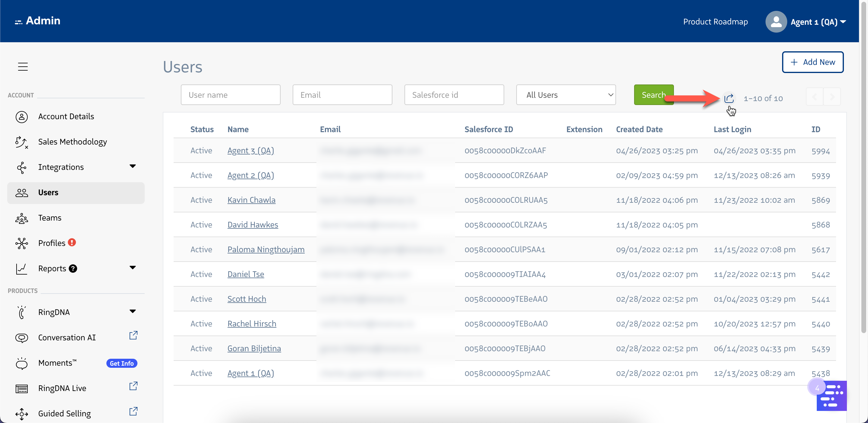Open Account Details menu item
868x423 pixels.
coord(66,116)
